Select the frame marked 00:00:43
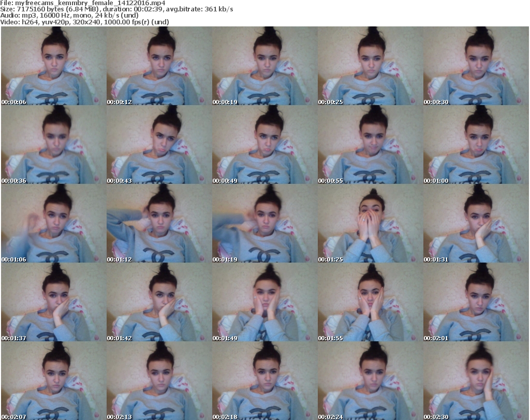 click(159, 144)
